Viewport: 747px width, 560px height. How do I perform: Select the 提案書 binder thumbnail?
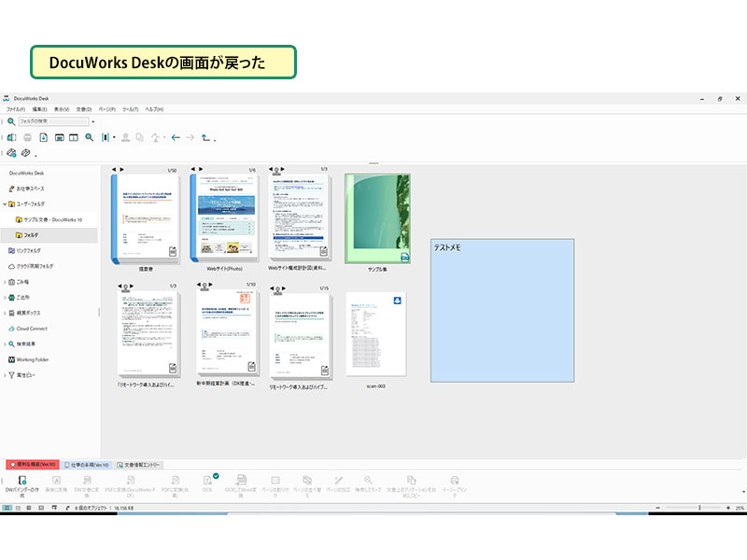(146, 219)
